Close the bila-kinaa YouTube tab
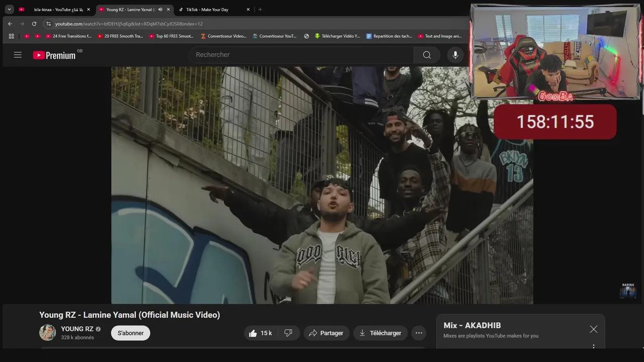The width and height of the screenshot is (644, 362). [x=88, y=10]
